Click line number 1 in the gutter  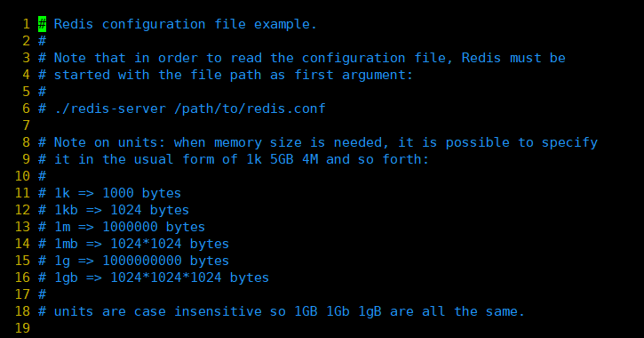pyautogui.click(x=27, y=24)
